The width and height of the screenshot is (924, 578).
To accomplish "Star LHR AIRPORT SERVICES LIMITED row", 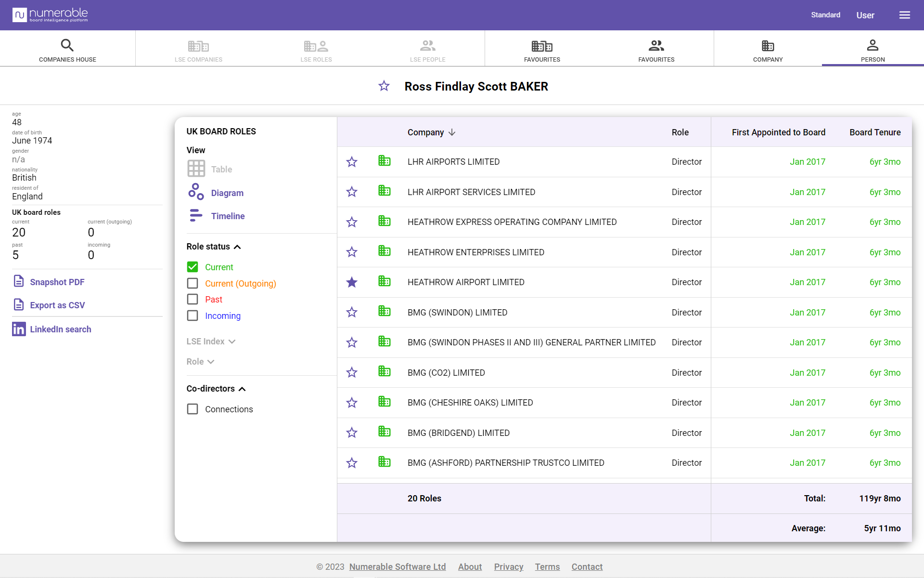I will (x=352, y=192).
